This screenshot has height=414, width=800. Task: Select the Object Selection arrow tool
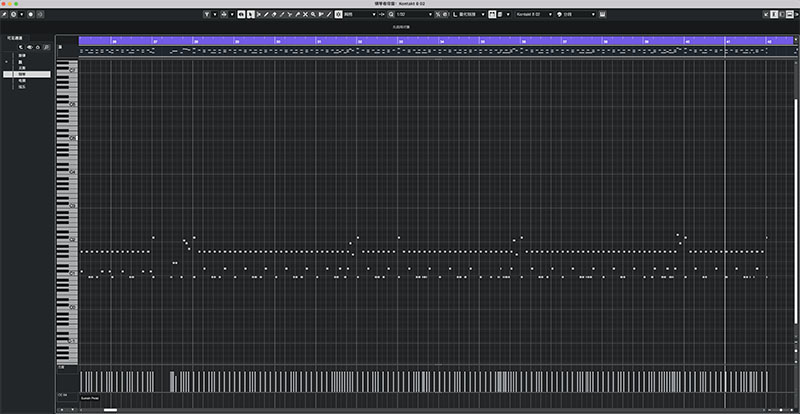click(251, 14)
